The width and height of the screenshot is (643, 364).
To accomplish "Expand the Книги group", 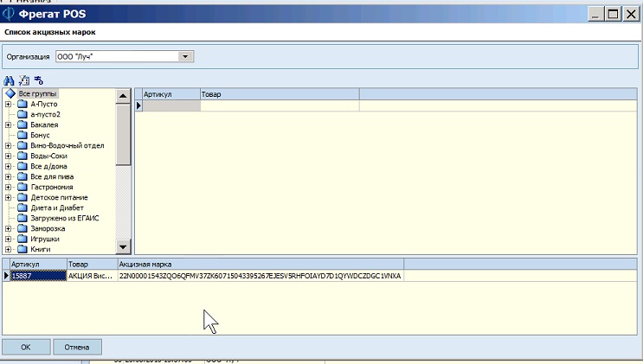I will (8, 249).
